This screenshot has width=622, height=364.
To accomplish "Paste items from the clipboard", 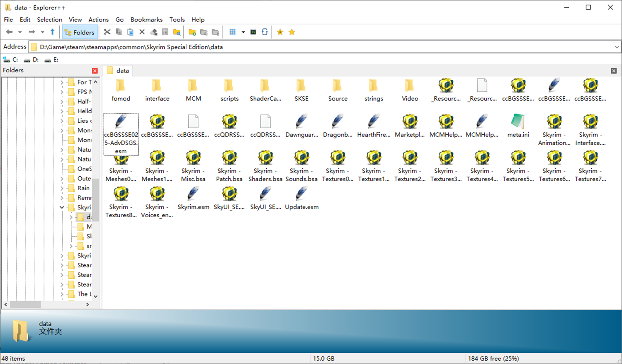I will click(130, 32).
